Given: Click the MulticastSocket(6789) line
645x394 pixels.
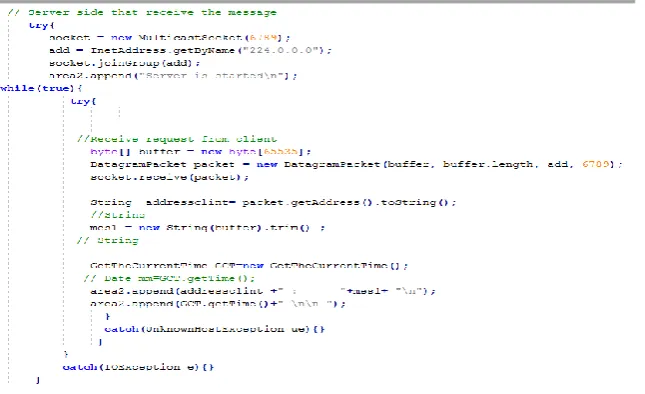Looking at the screenshot, I should (x=169, y=38).
